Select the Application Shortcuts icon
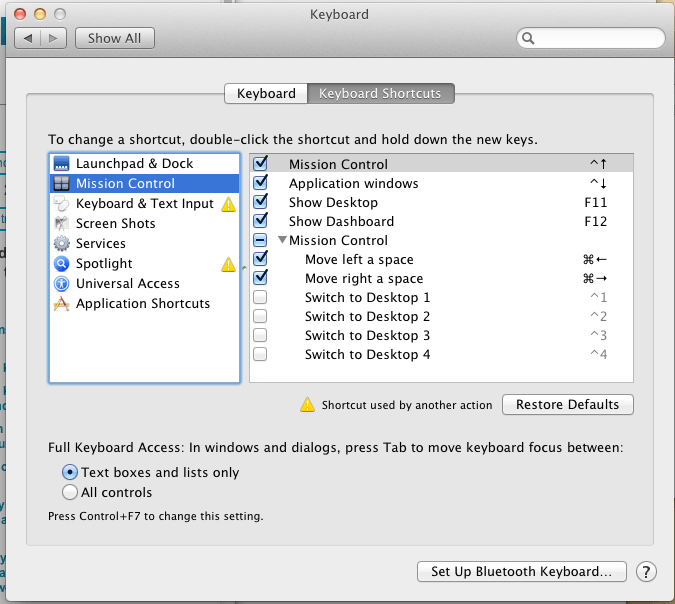Image resolution: width=675 pixels, height=604 pixels. point(61,304)
